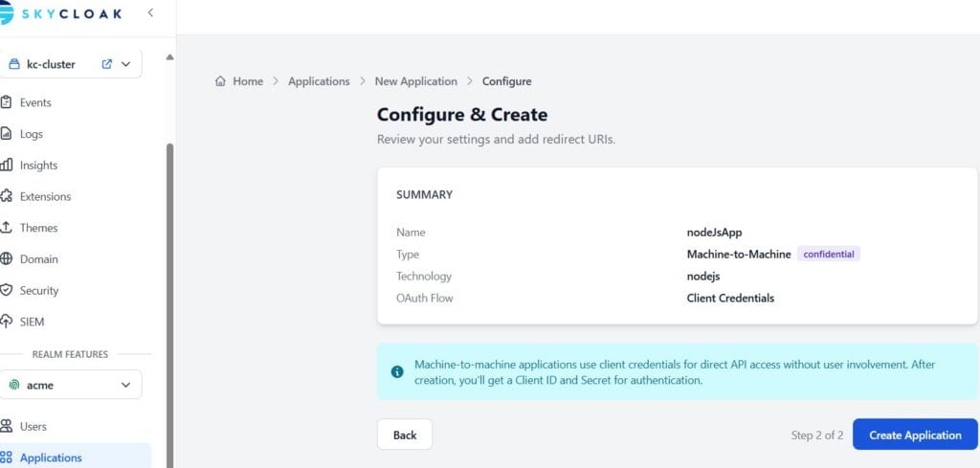980x468 pixels.
Task: Click the info icon in the notice banner
Action: (397, 372)
